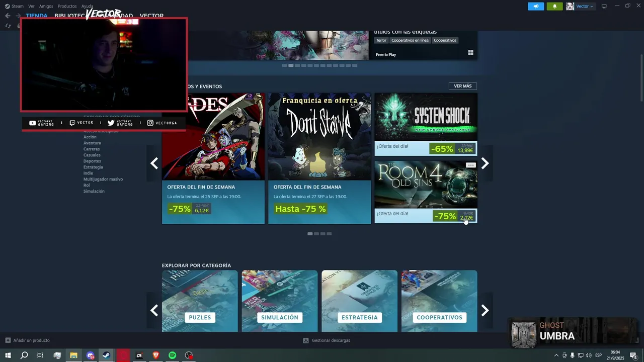
Task: Open the Amigos menu
Action: (46, 6)
